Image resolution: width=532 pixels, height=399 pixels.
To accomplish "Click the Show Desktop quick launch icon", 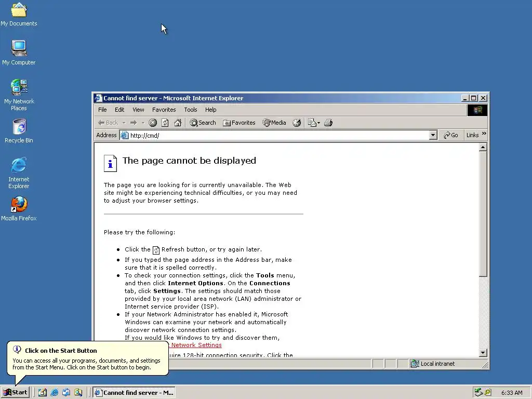I will (x=43, y=393).
